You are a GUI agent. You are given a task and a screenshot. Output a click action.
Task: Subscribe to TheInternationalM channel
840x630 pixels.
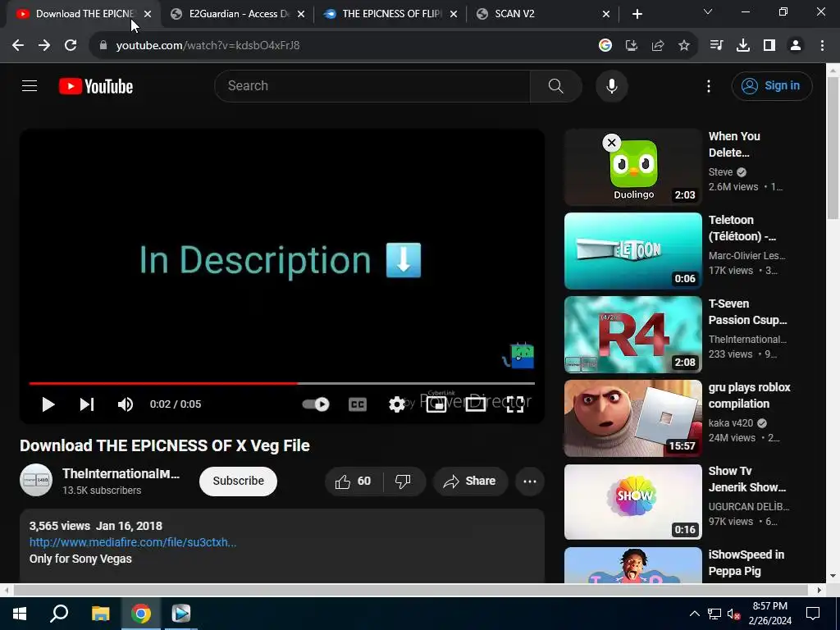coord(239,481)
